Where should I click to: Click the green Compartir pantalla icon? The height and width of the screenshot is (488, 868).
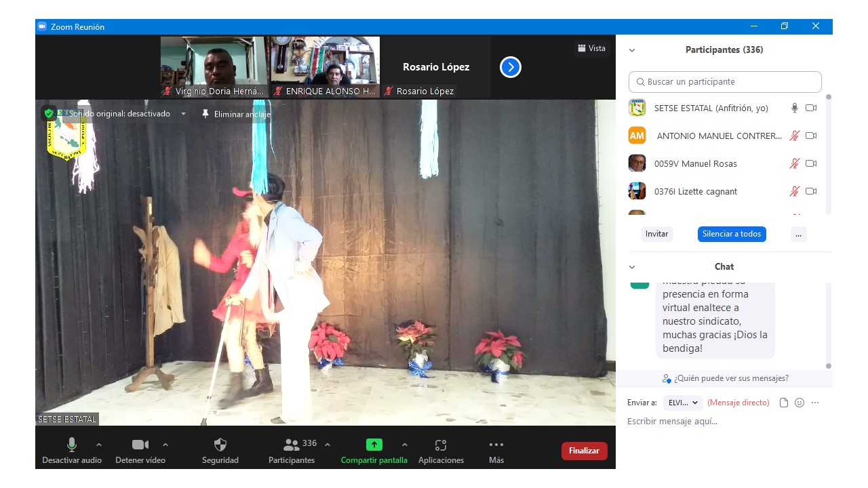374,445
